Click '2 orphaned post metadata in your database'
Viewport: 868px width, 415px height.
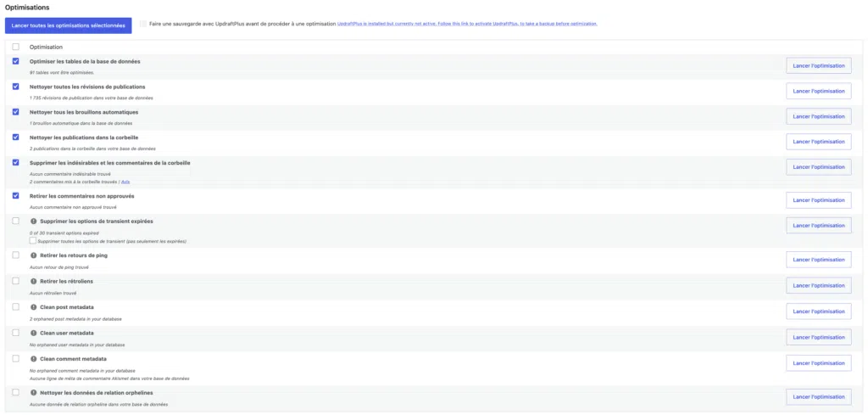click(x=75, y=319)
